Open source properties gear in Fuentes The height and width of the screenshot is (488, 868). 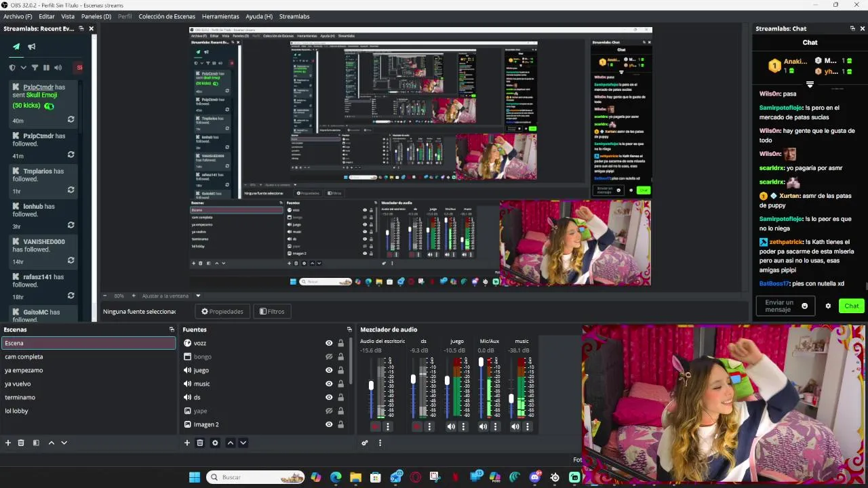pyautogui.click(x=215, y=443)
